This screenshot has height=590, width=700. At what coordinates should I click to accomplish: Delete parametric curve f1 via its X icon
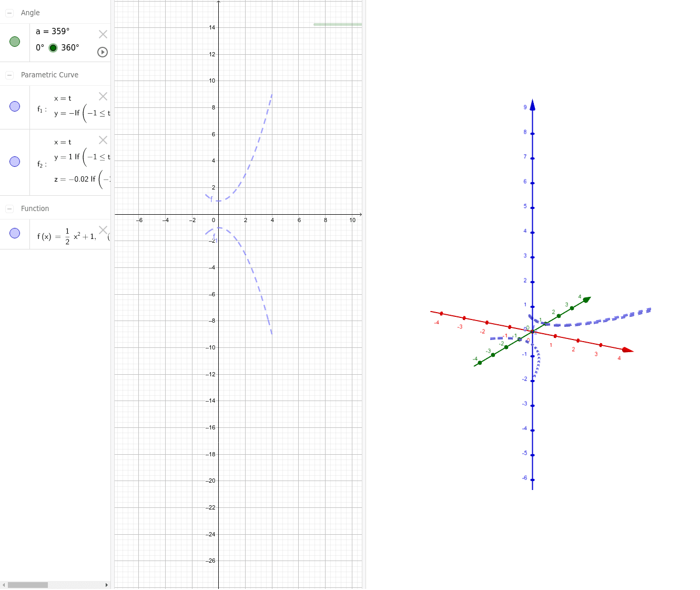click(x=103, y=96)
